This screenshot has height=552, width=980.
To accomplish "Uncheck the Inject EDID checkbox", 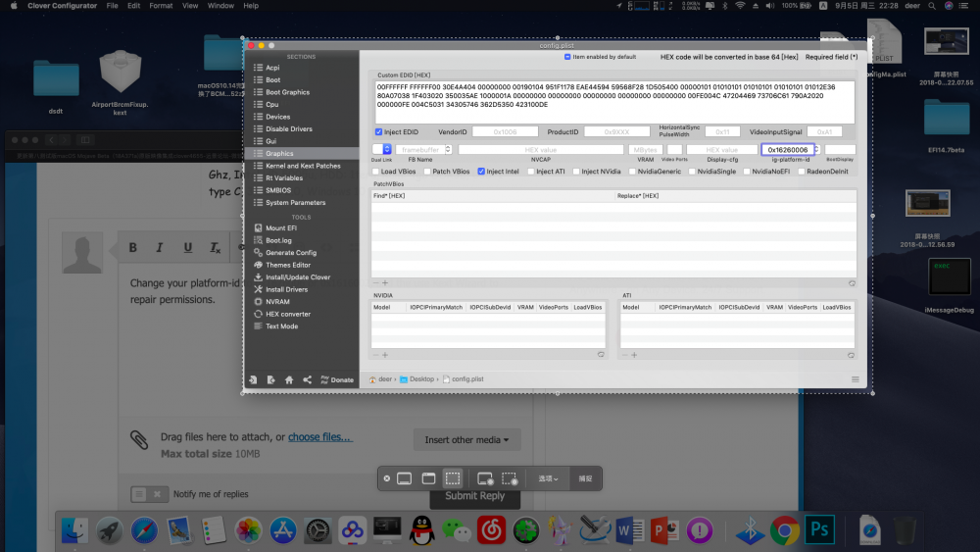I will (378, 132).
